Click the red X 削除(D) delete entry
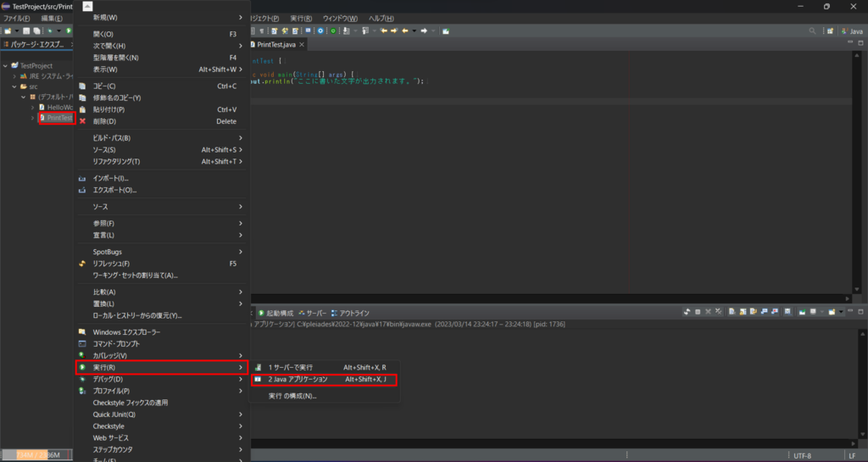The height and width of the screenshot is (462, 868). [x=105, y=121]
